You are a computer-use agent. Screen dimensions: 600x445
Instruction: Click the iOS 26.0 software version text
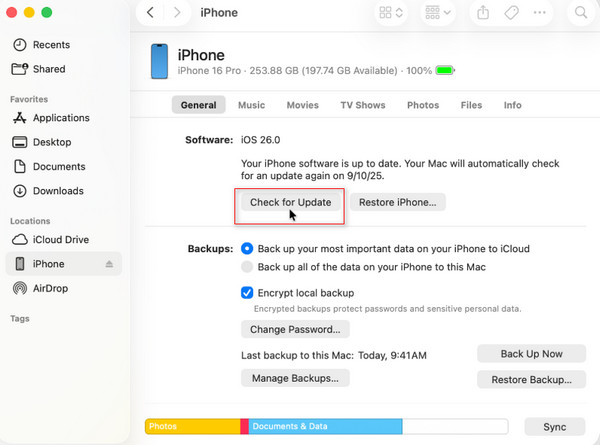260,140
